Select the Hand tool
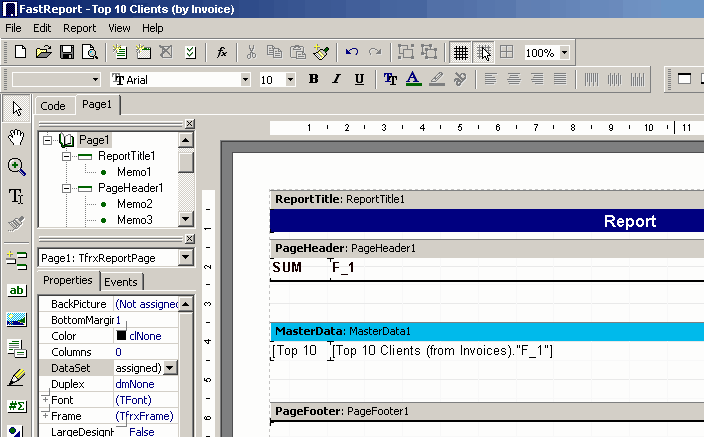Viewport: 704px width, 437px height. point(16,137)
